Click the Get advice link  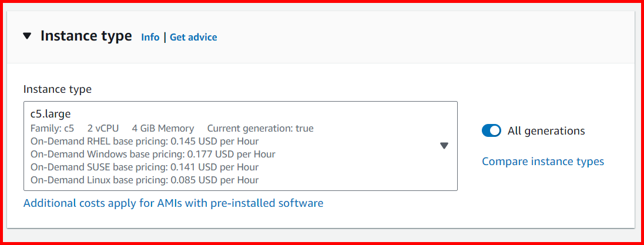click(193, 37)
